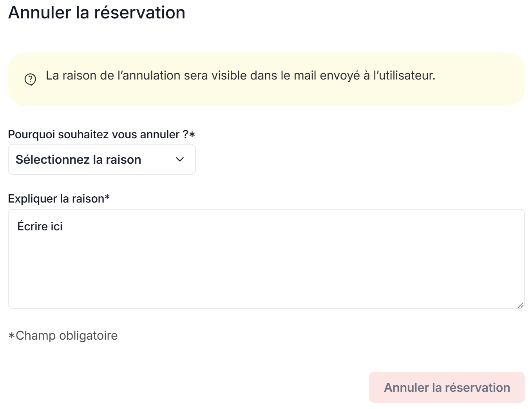
Task: Click the "Expliquer la raison" field label
Action: point(56,199)
